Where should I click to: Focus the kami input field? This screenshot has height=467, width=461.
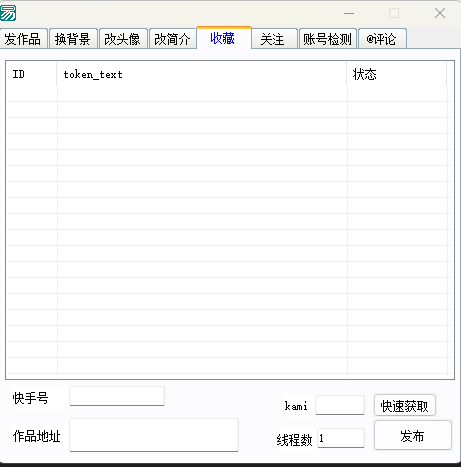(340, 405)
